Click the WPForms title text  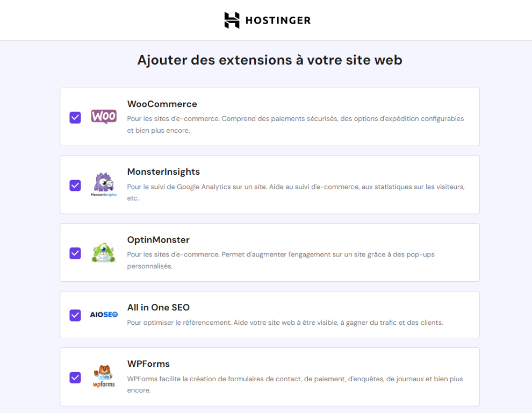tap(148, 364)
